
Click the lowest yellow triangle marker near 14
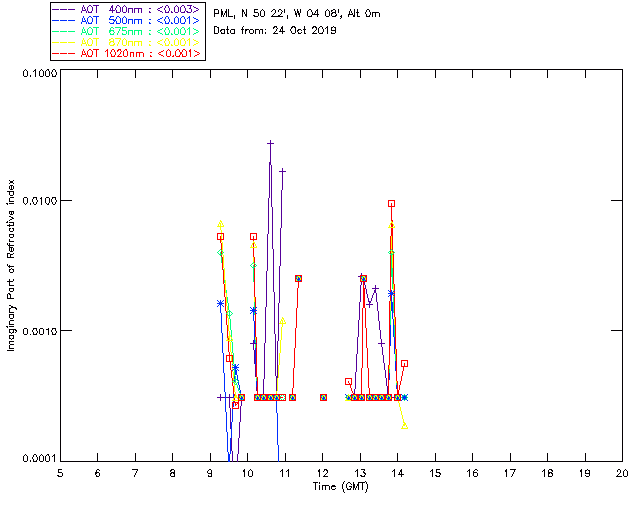click(x=405, y=426)
